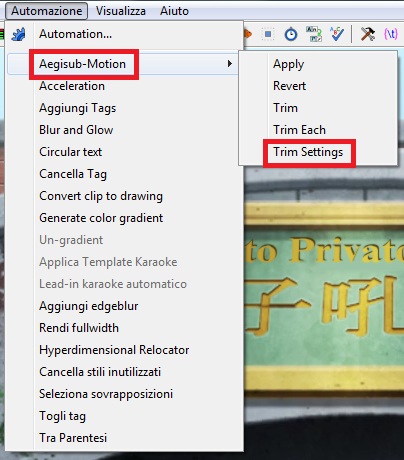
Task: Run Apply from Aegisub-Motion submenu
Action: point(288,64)
